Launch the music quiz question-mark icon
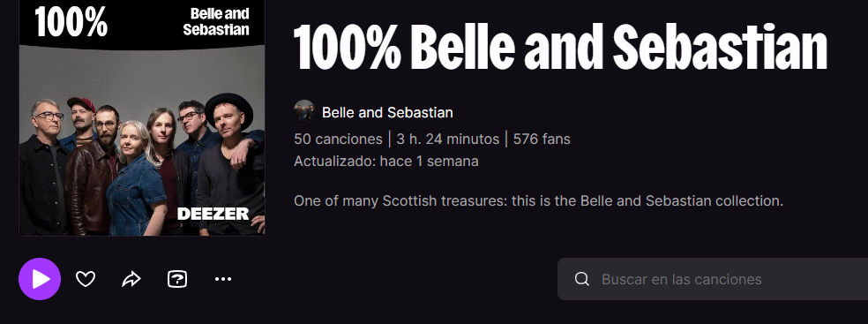This screenshot has height=324, width=868. 177,279
